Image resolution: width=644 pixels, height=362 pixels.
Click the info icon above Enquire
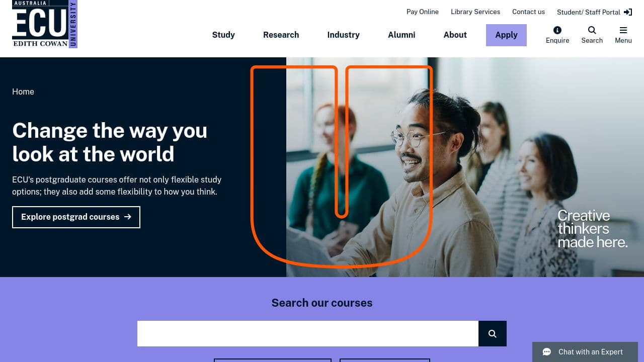pyautogui.click(x=557, y=30)
